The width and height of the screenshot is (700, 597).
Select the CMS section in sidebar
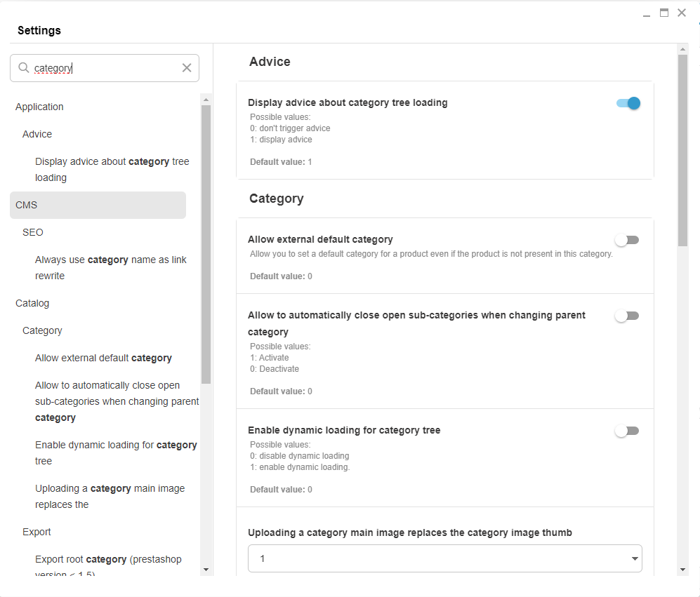tap(27, 205)
